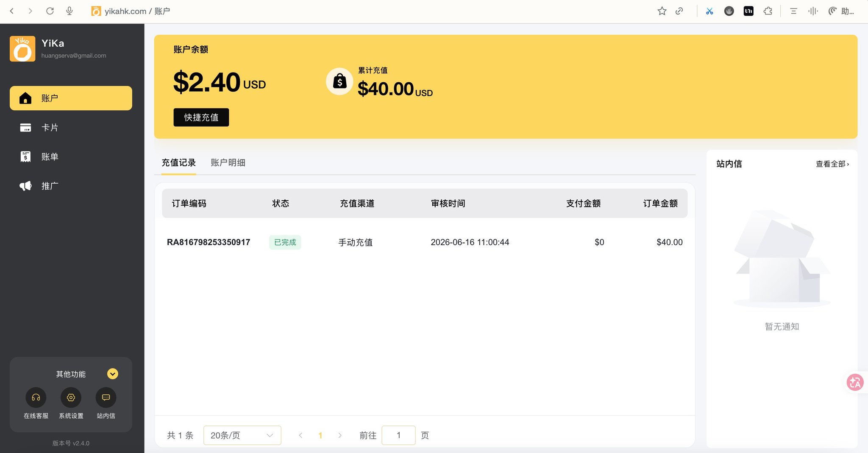Image resolution: width=868 pixels, height=453 pixels.
Task: Open the extensions puzzle piece menu
Action: pyautogui.click(x=768, y=11)
